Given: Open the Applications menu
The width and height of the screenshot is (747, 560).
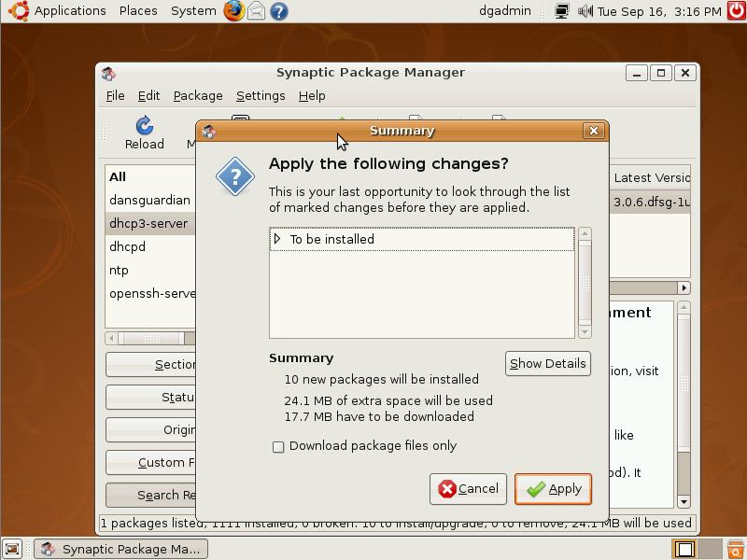Looking at the screenshot, I should pyautogui.click(x=70, y=10).
